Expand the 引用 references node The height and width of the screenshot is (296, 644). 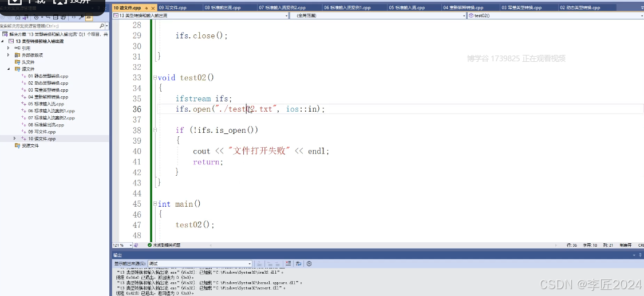click(8, 48)
